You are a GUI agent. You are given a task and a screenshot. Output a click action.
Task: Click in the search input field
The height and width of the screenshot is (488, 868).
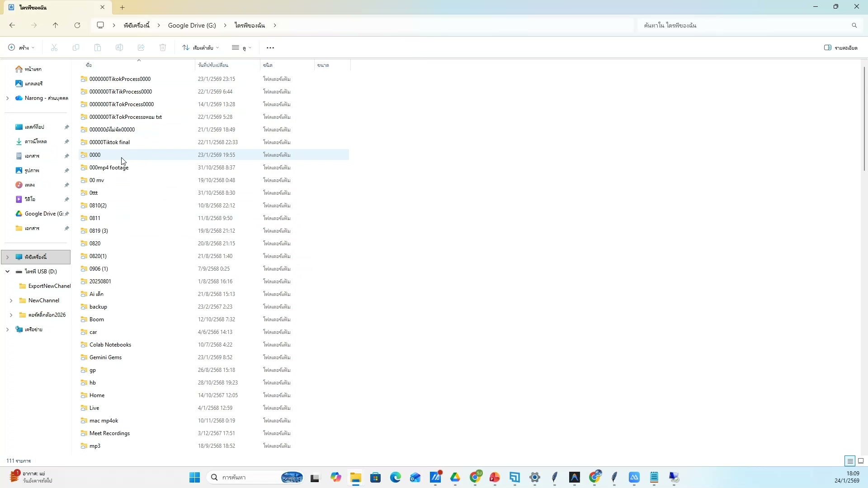click(741, 25)
